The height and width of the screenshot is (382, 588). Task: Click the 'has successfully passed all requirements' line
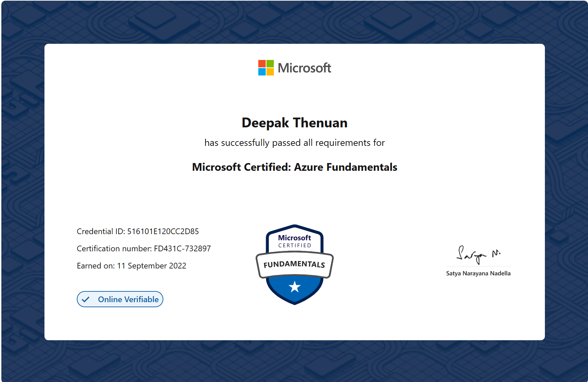[294, 143]
